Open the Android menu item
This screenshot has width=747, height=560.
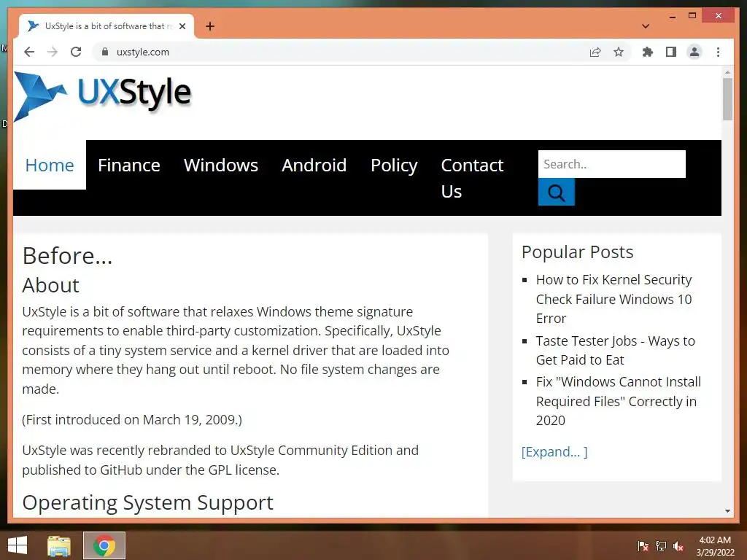coord(314,166)
